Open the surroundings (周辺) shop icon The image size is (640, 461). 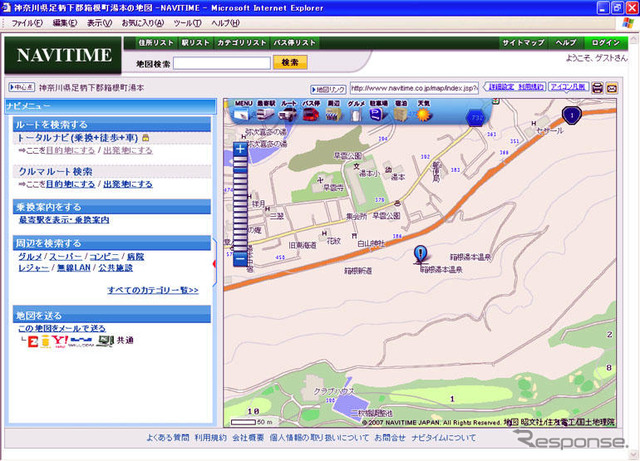333,114
